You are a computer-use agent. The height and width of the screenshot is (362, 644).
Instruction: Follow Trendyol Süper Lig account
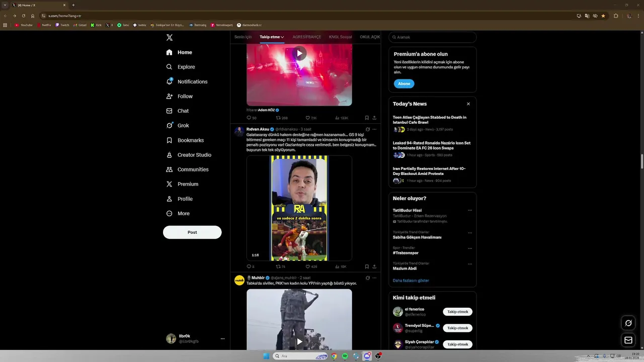pyautogui.click(x=457, y=328)
